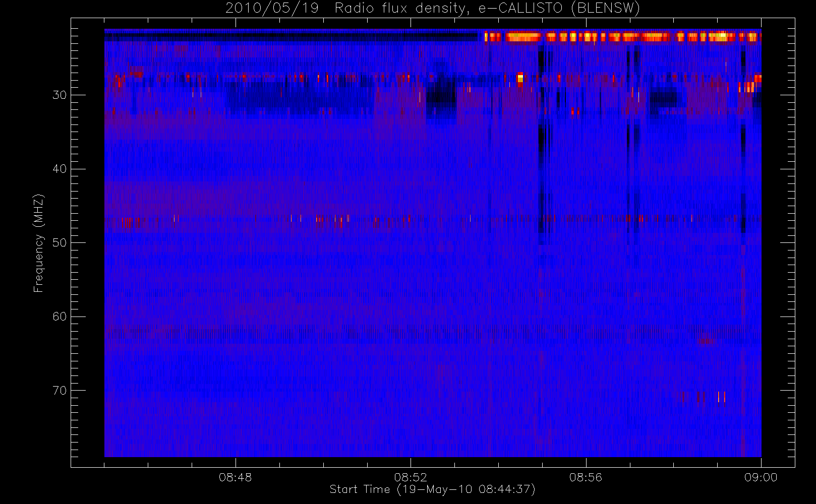Click the 30 frequency tick label
Viewport: 816px width, 504px height.
tap(60, 95)
